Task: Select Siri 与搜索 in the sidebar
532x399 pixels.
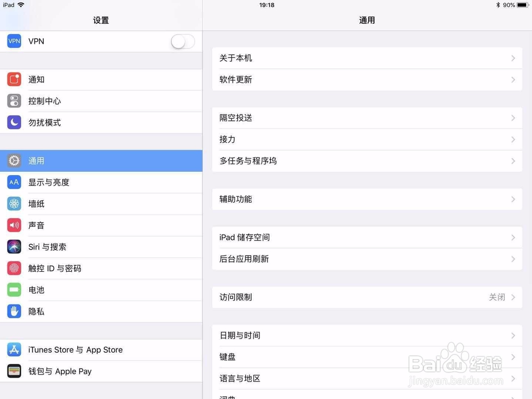Action: pyautogui.click(x=101, y=247)
